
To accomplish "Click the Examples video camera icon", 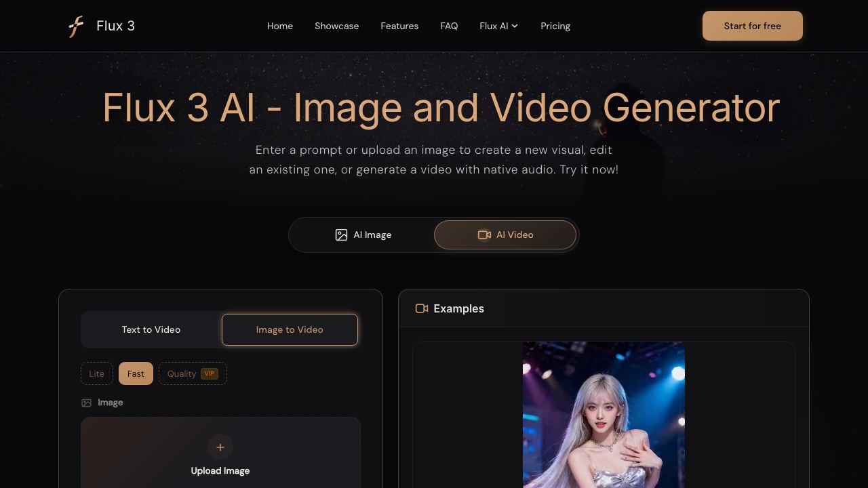I will coord(422,308).
